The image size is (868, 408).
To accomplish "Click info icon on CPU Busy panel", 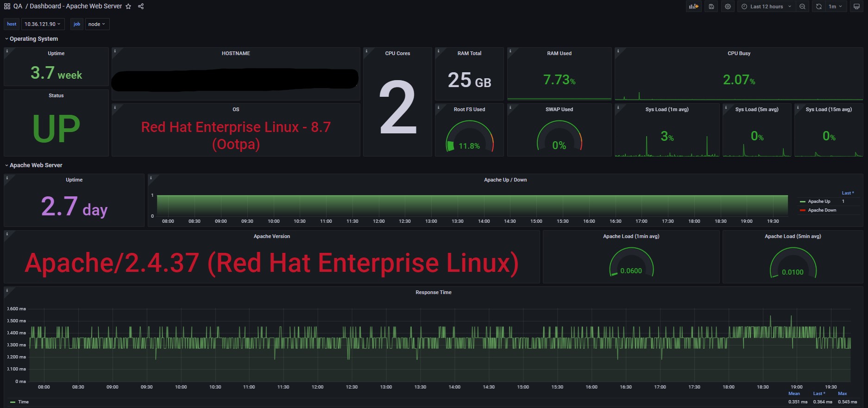I will [x=618, y=51].
